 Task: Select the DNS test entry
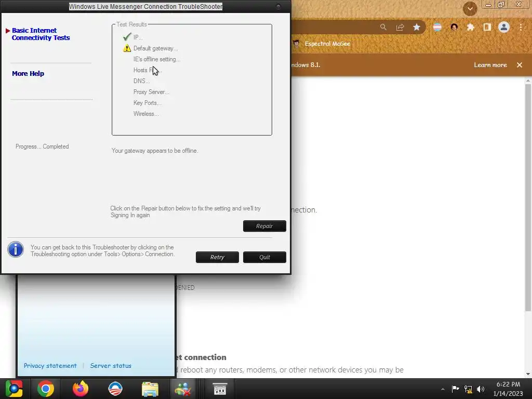141,81
